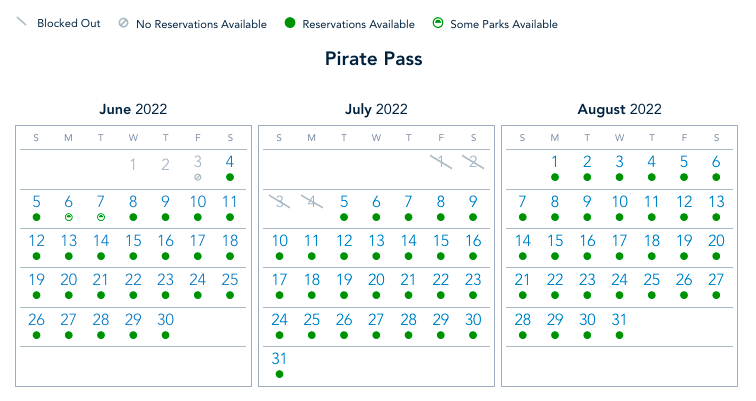
Task: Choose June 30 on the calendar
Action: click(165, 320)
